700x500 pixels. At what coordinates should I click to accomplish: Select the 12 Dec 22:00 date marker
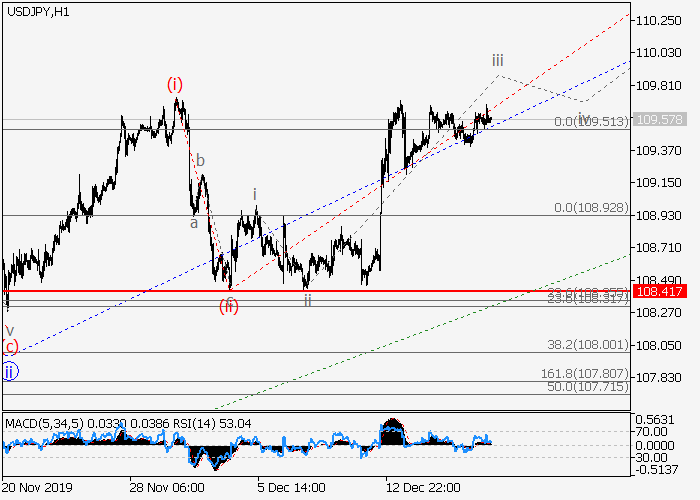[x=424, y=488]
